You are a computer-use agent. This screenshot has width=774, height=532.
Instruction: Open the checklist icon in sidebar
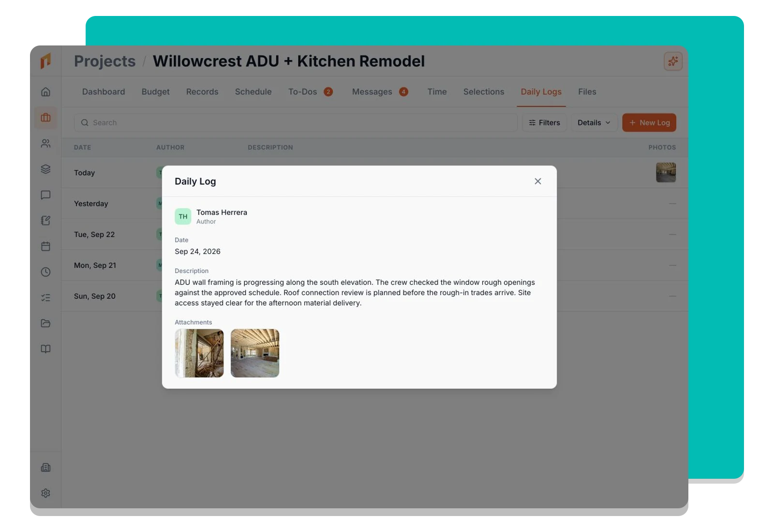tap(45, 297)
